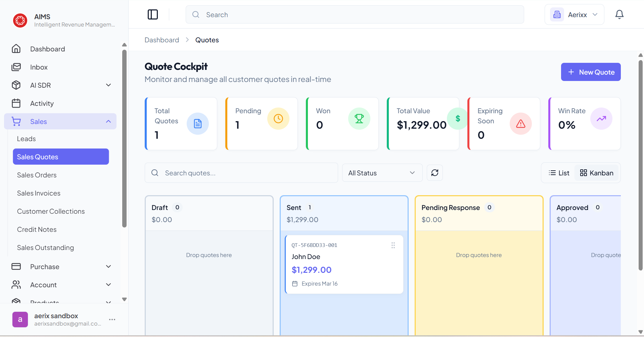Select Sales Invoices in the sidebar
The image size is (644, 337).
tap(38, 193)
